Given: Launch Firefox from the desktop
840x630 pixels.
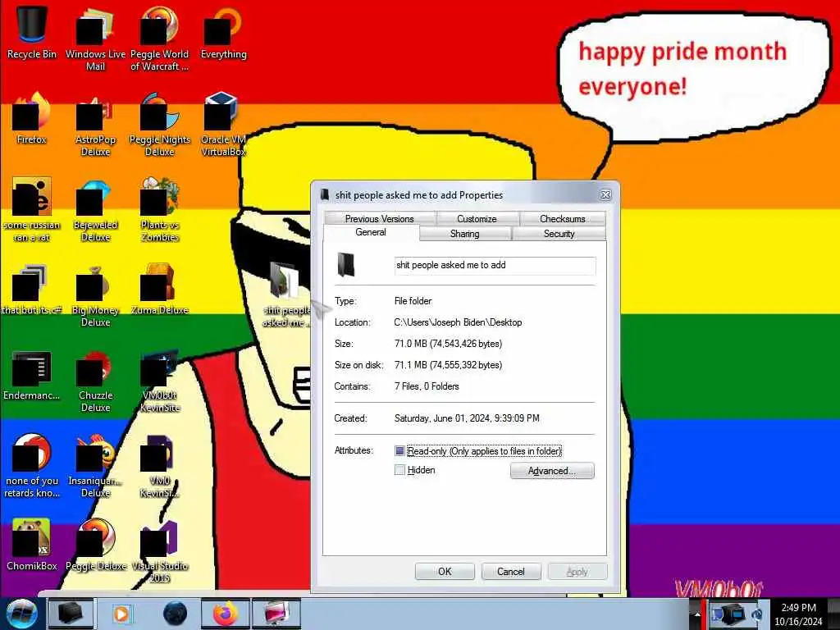Looking at the screenshot, I should (x=32, y=118).
